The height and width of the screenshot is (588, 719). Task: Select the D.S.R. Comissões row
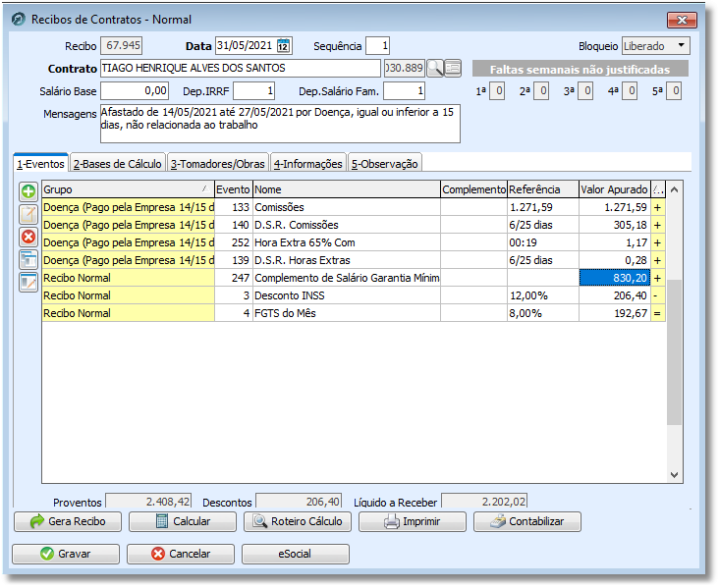353,225
